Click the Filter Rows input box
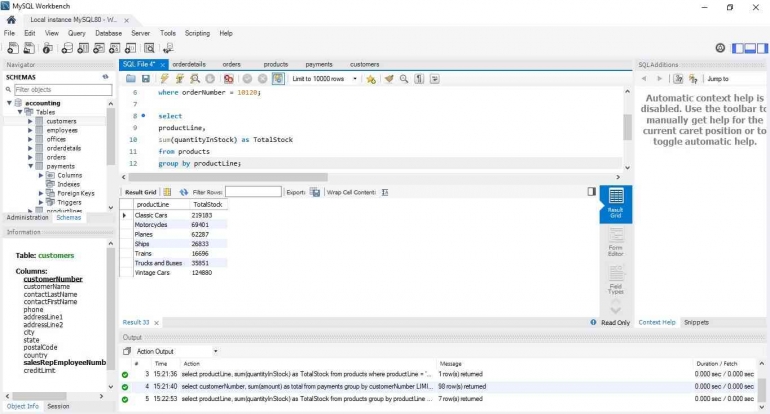The image size is (770, 414). [x=253, y=192]
